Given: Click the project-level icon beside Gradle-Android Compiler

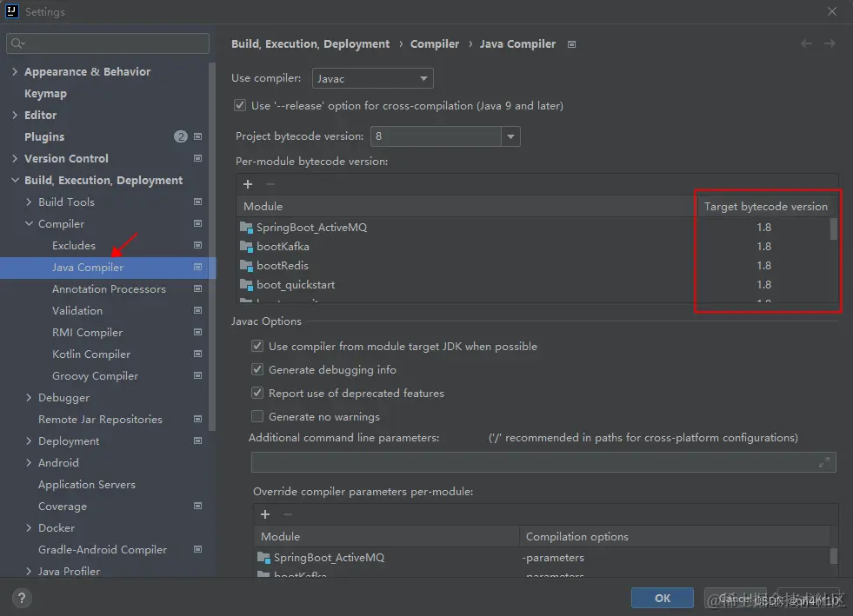Looking at the screenshot, I should 197,549.
